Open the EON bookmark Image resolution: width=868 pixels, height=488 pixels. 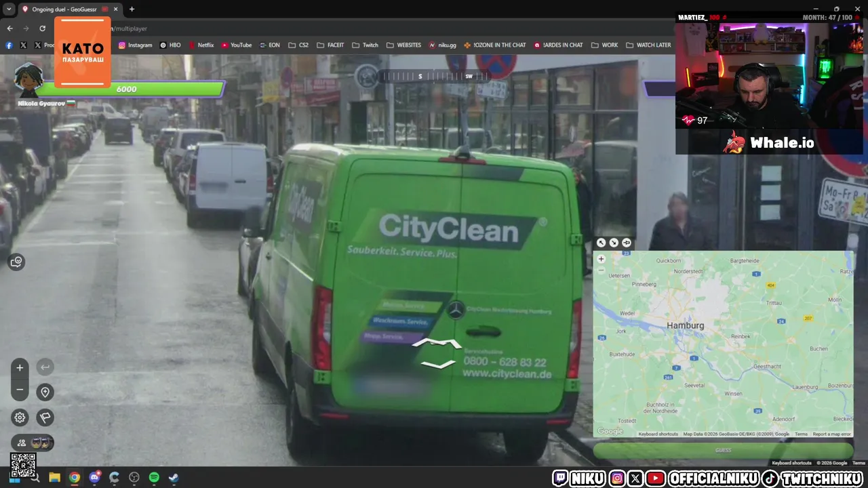[x=269, y=45]
